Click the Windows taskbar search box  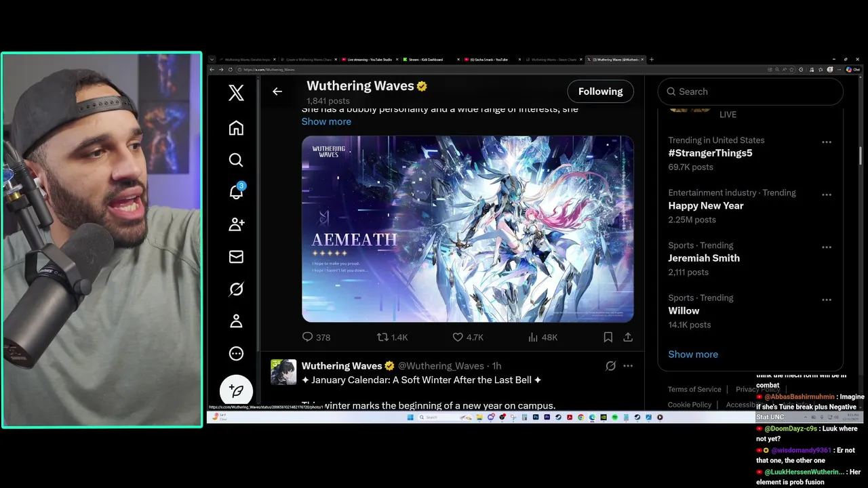(445, 418)
